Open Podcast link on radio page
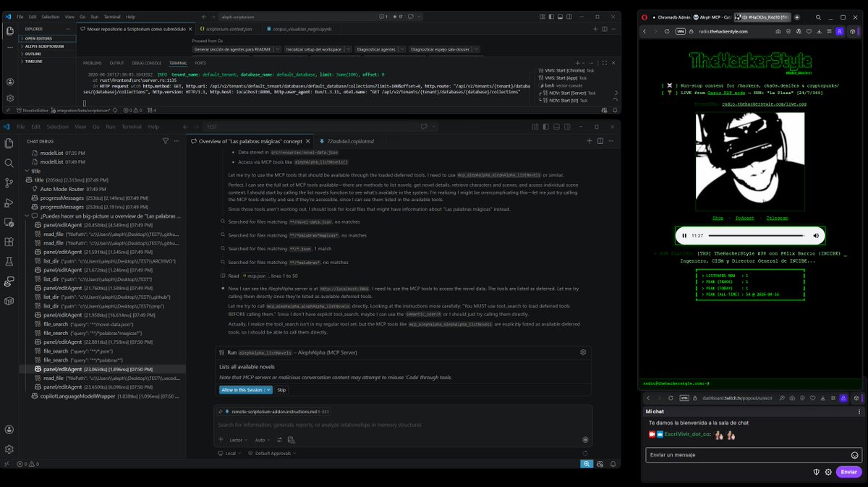Image resolution: width=868 pixels, height=487 pixels. (744, 218)
